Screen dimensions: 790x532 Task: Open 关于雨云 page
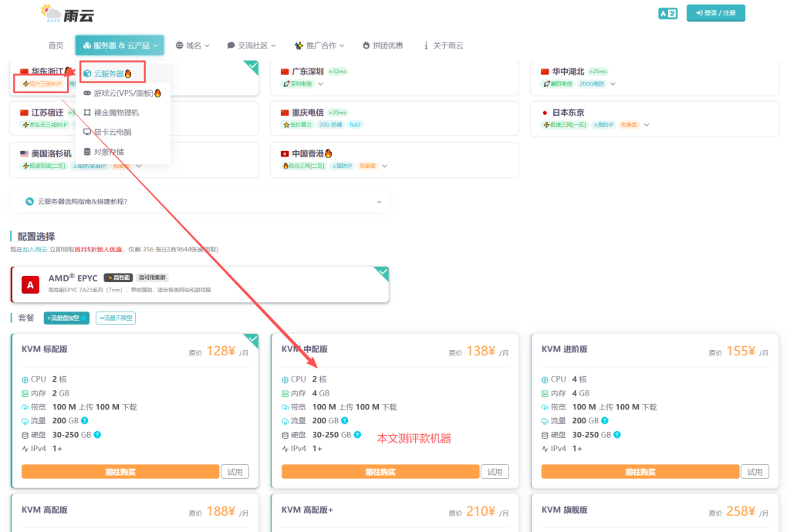click(x=444, y=45)
